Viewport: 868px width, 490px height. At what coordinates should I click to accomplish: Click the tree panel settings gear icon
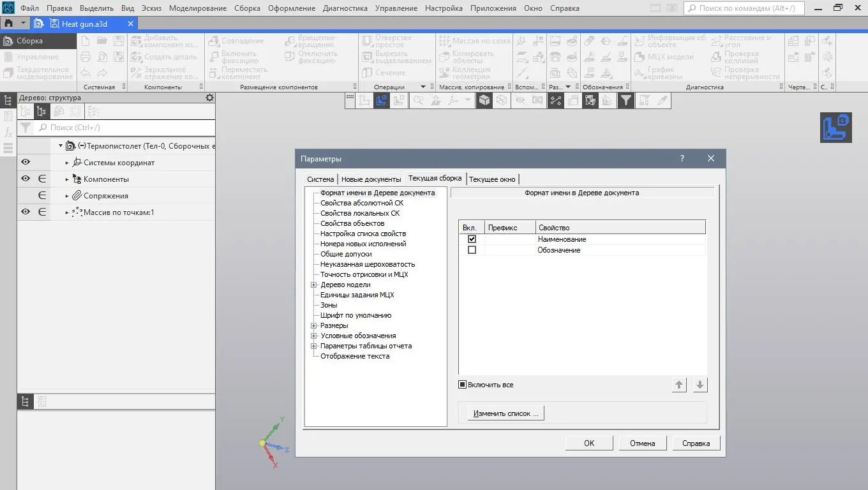[x=209, y=98]
